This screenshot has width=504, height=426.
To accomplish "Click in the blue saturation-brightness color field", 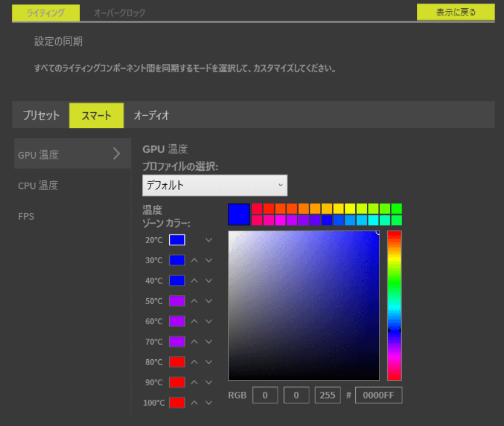I will (x=304, y=306).
